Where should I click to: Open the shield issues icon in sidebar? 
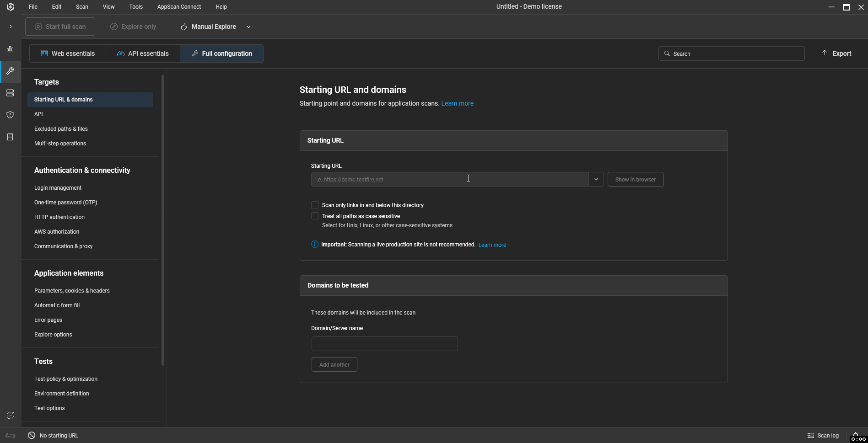click(x=10, y=115)
